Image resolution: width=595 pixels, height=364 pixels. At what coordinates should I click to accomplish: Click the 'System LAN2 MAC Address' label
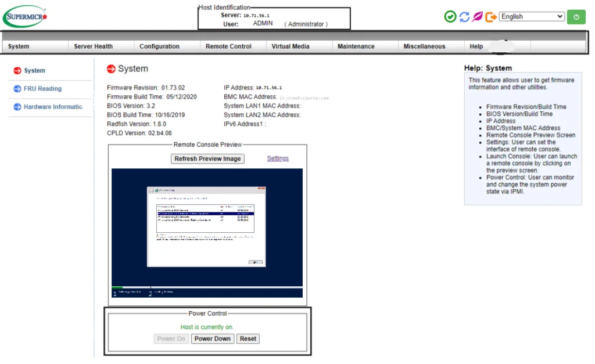(x=262, y=115)
